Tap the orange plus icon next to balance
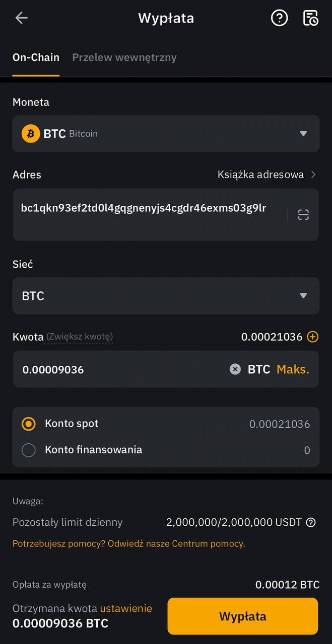This screenshot has height=644, width=332. coord(313,337)
